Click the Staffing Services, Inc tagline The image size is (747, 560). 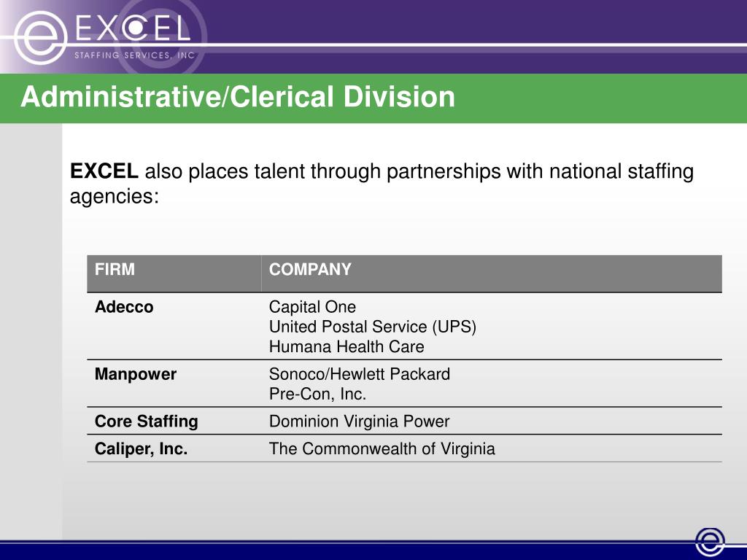tap(133, 55)
